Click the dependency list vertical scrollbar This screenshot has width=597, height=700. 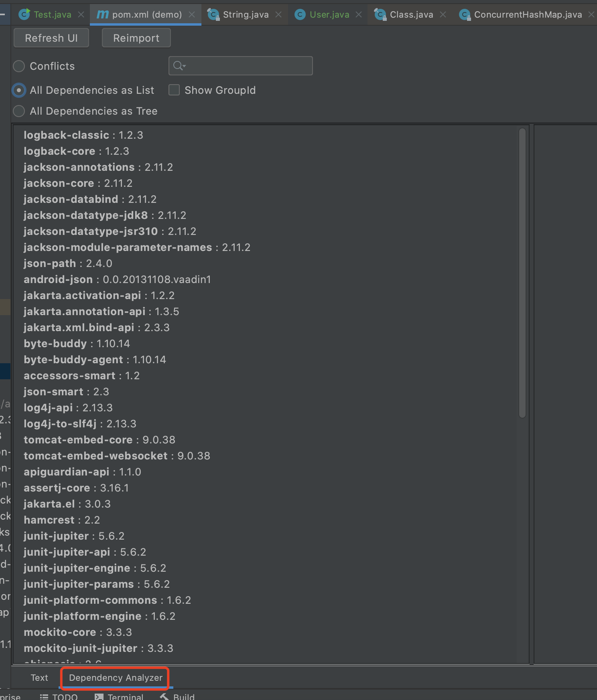point(522,273)
